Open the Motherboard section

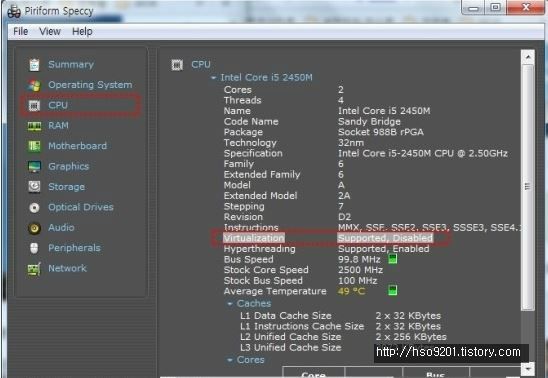[x=78, y=146]
